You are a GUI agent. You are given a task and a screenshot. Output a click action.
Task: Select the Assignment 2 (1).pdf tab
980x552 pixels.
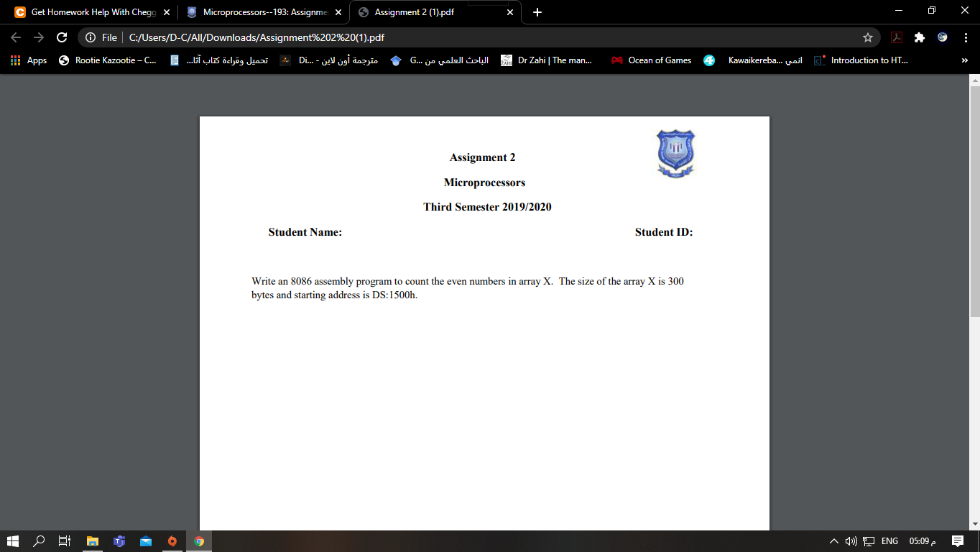pyautogui.click(x=436, y=12)
